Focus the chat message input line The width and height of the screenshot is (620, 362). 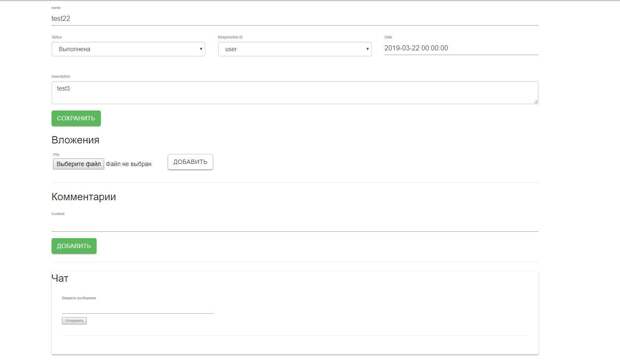point(138,307)
